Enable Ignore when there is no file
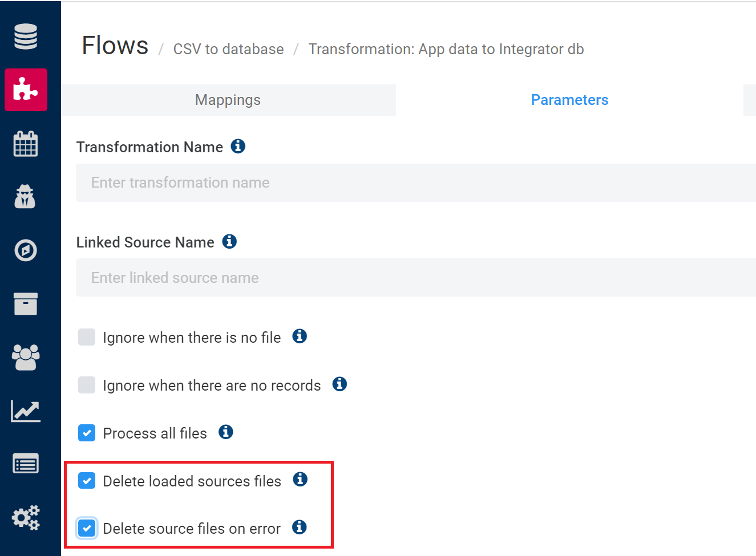This screenshot has width=756, height=556. [x=86, y=337]
